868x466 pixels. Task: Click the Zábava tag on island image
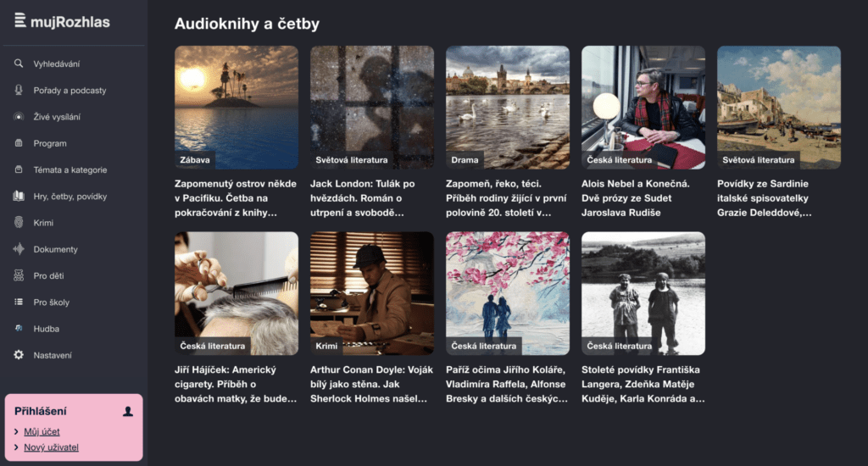point(195,160)
